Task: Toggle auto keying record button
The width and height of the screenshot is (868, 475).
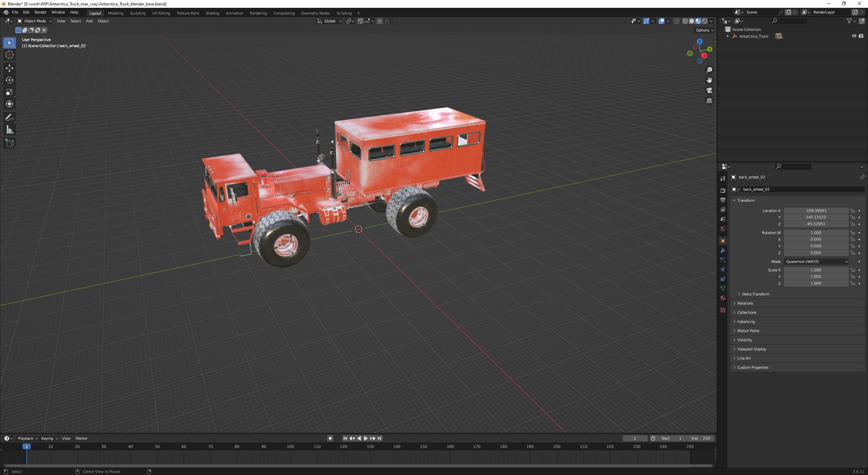Action: click(330, 438)
